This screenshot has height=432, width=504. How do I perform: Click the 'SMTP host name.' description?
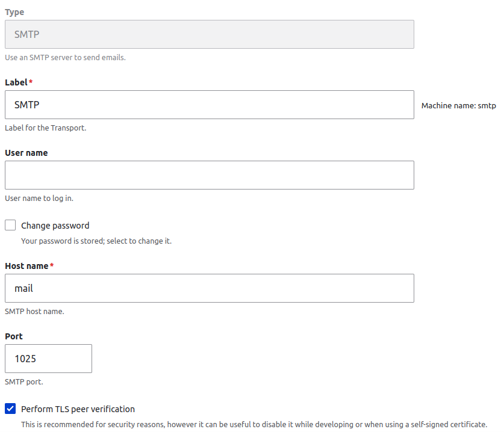pyautogui.click(x=34, y=311)
